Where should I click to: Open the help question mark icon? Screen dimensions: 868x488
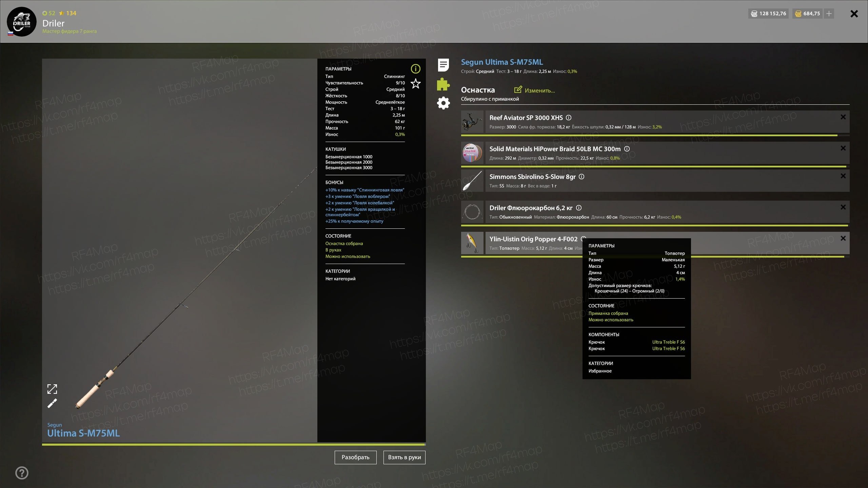22,473
